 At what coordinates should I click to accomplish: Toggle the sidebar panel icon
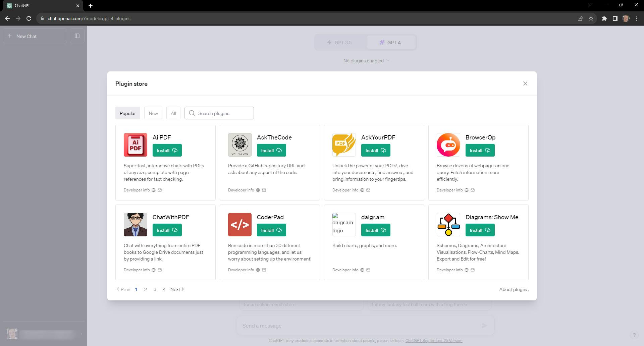coord(77,36)
